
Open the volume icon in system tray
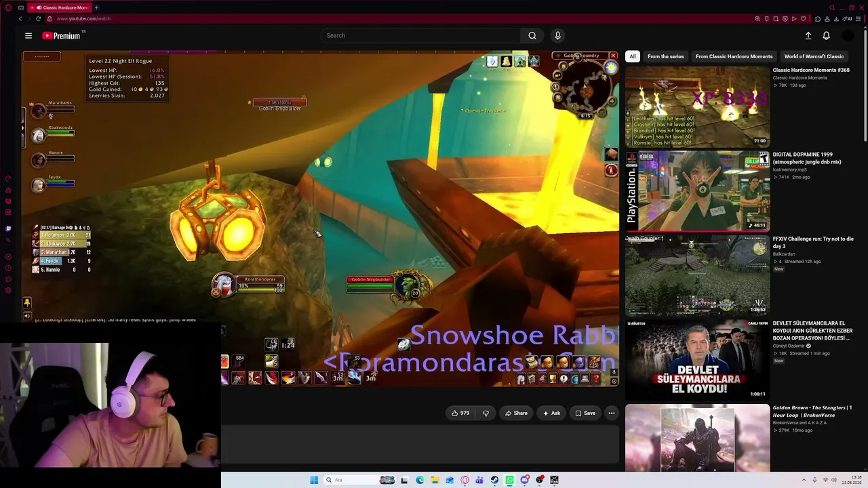click(835, 480)
